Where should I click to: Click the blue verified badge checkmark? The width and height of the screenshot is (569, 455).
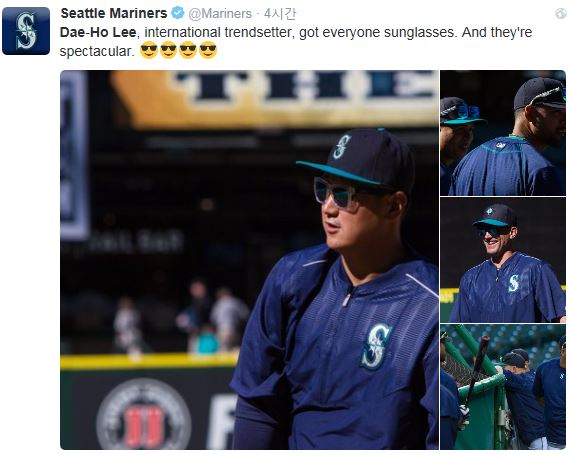point(178,13)
